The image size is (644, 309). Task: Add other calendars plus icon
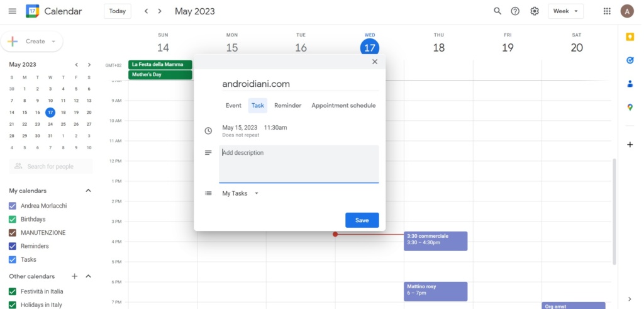(74, 276)
